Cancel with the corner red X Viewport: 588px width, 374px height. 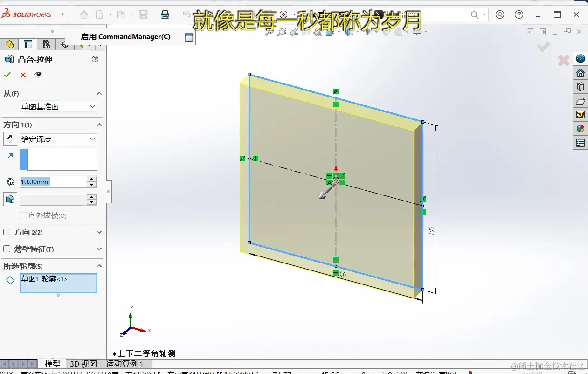(564, 60)
